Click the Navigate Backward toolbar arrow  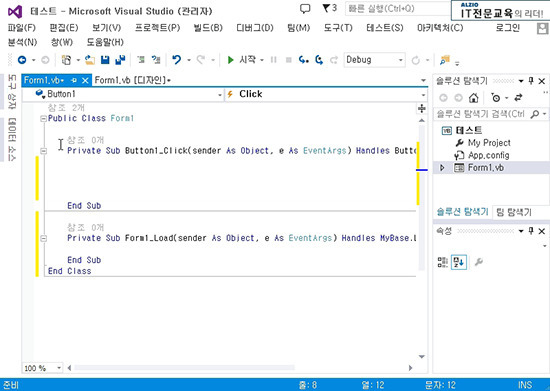[x=22, y=60]
